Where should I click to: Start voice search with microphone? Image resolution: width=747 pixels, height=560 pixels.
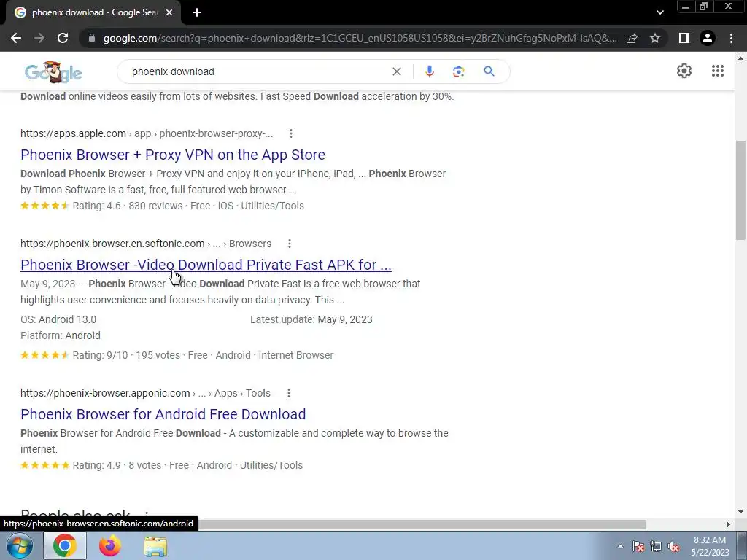pos(429,71)
